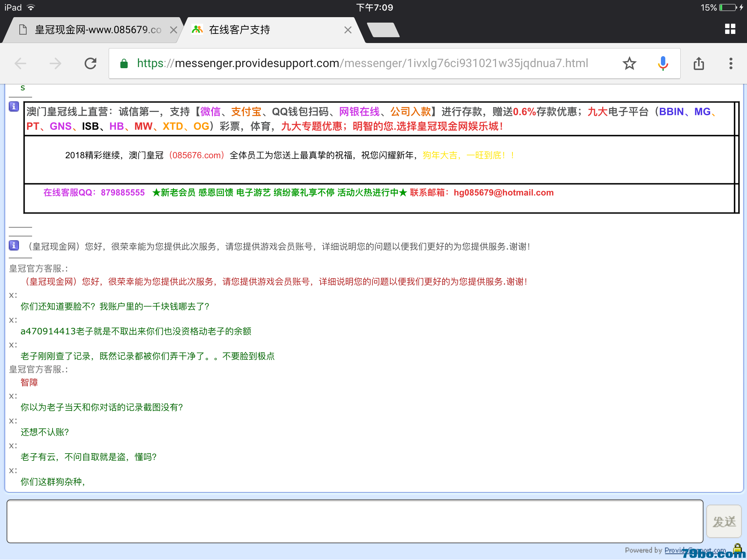Screen dimensions: 747x560
Task: Click the hg085679@hotmail.com email
Action: (x=503, y=193)
